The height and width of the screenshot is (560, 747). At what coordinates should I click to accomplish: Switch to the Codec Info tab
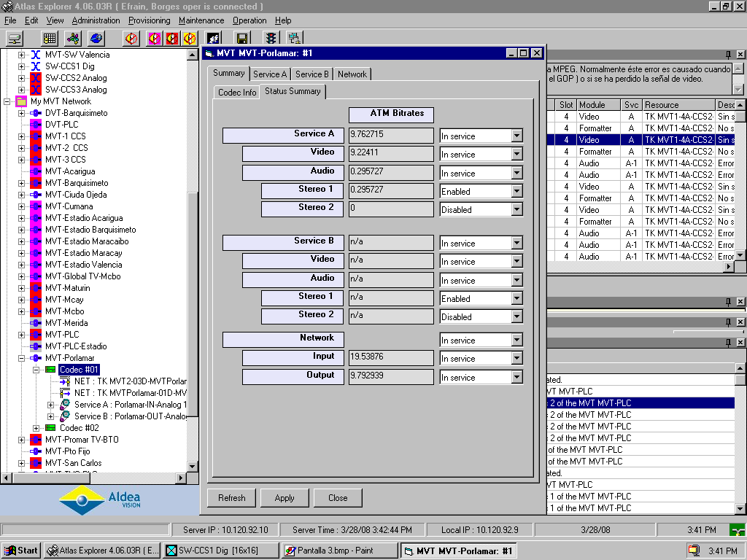(x=237, y=93)
